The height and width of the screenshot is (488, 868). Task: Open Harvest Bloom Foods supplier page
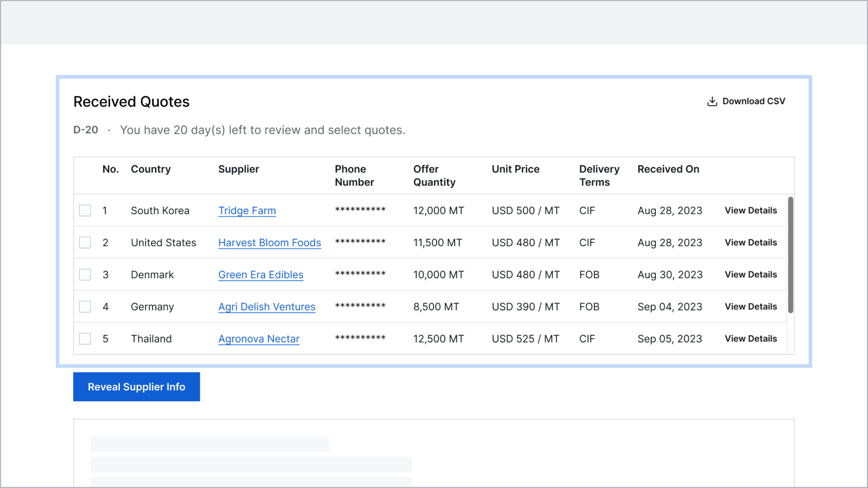(269, 243)
